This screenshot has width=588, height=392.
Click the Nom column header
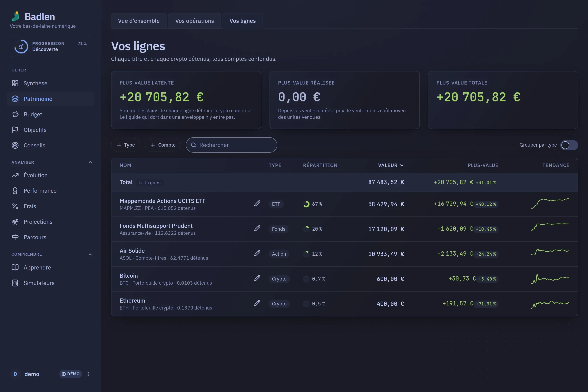click(125, 165)
